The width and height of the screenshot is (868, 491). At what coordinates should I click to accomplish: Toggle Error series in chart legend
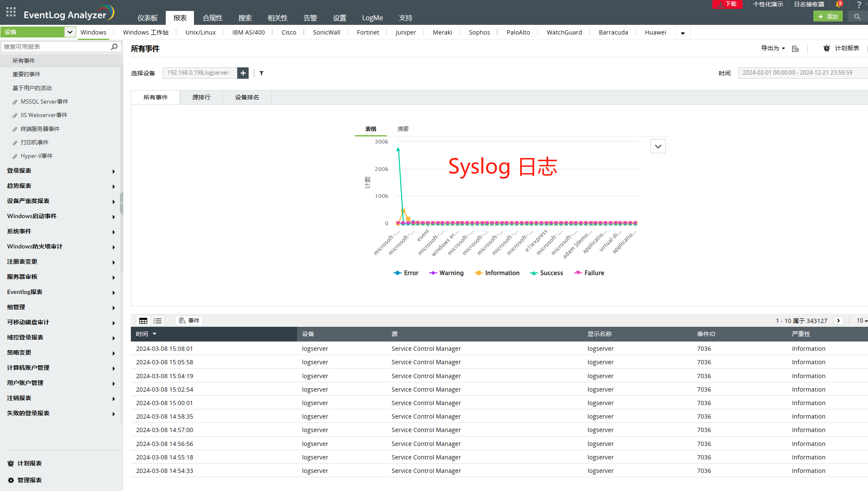[406, 273]
